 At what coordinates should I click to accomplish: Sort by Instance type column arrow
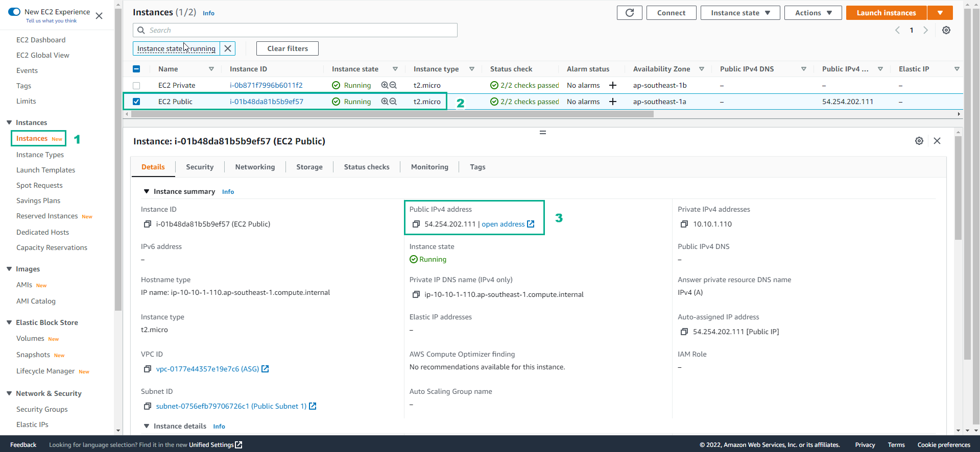pyautogui.click(x=472, y=69)
